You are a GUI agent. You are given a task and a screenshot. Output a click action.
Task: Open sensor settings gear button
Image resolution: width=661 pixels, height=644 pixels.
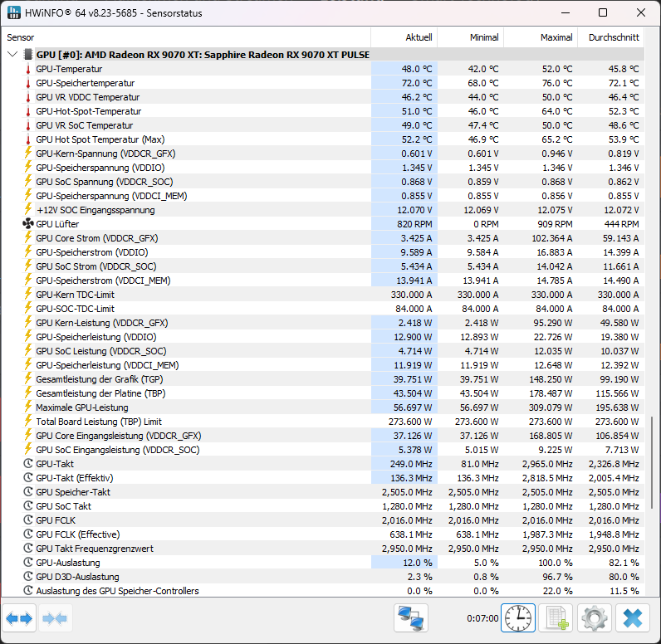(x=595, y=618)
